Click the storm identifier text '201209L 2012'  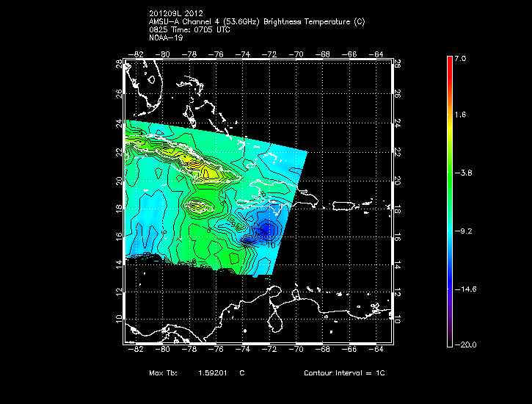click(176, 13)
